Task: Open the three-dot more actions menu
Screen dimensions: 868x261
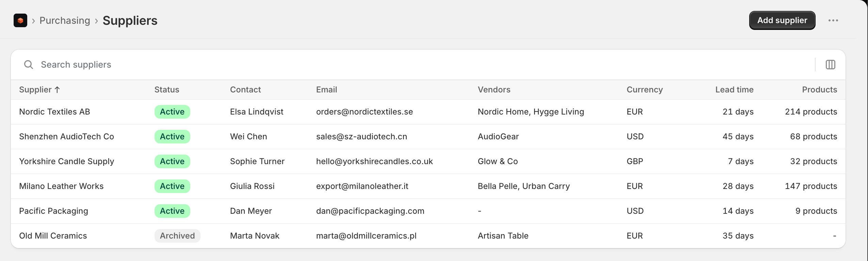Action: (x=833, y=20)
